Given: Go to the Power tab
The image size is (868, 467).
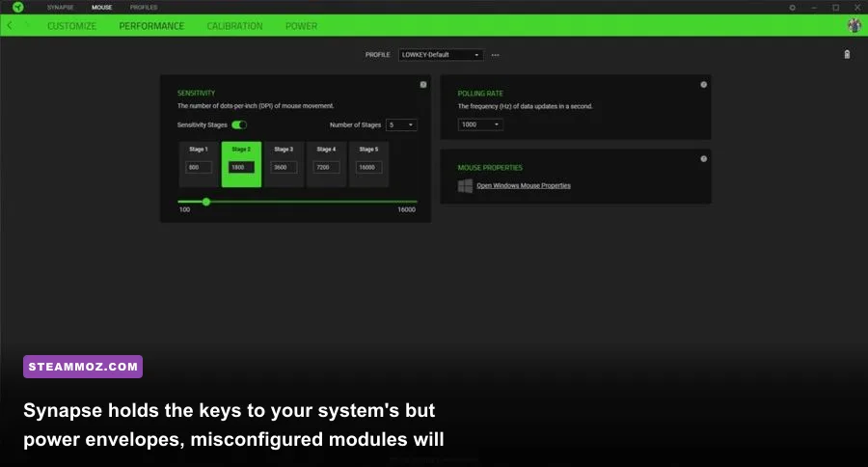Looking at the screenshot, I should point(302,26).
